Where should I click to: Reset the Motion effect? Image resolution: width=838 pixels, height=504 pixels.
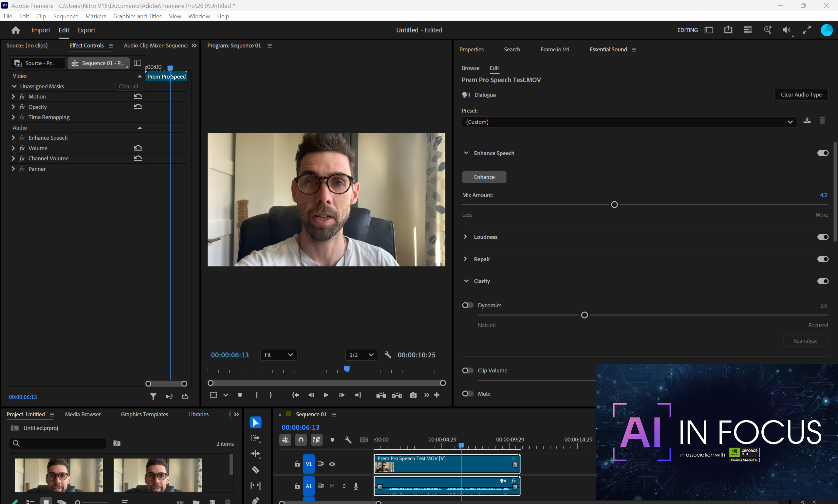pyautogui.click(x=138, y=97)
